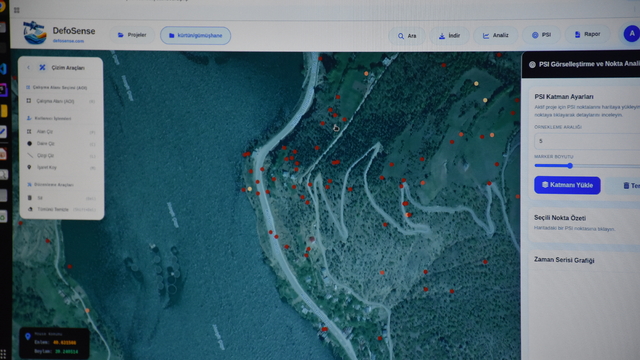640x360 pixels.
Task: Click the PSI Görselleştirme panel header icon
Action: pos(532,64)
